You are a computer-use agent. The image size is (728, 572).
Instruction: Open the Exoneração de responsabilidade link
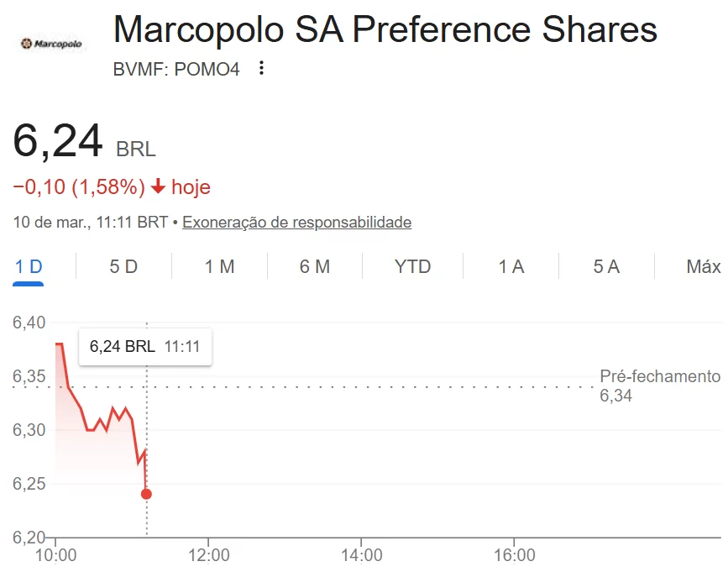(x=296, y=223)
